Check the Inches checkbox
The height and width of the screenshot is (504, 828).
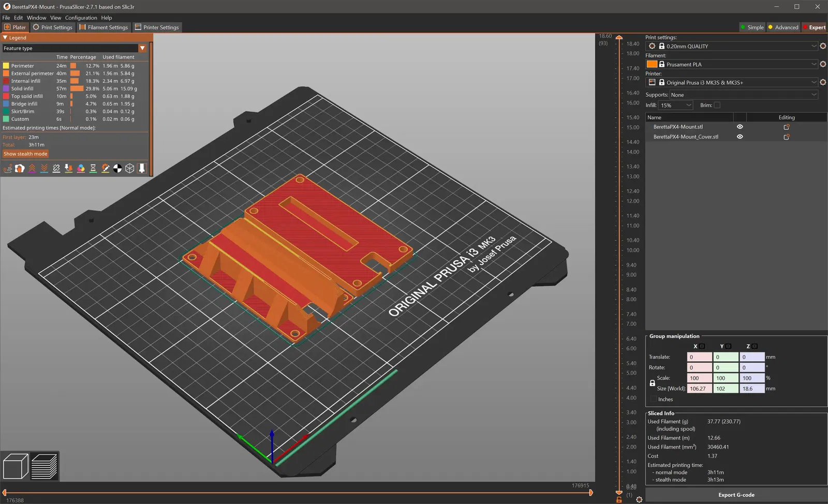653,399
